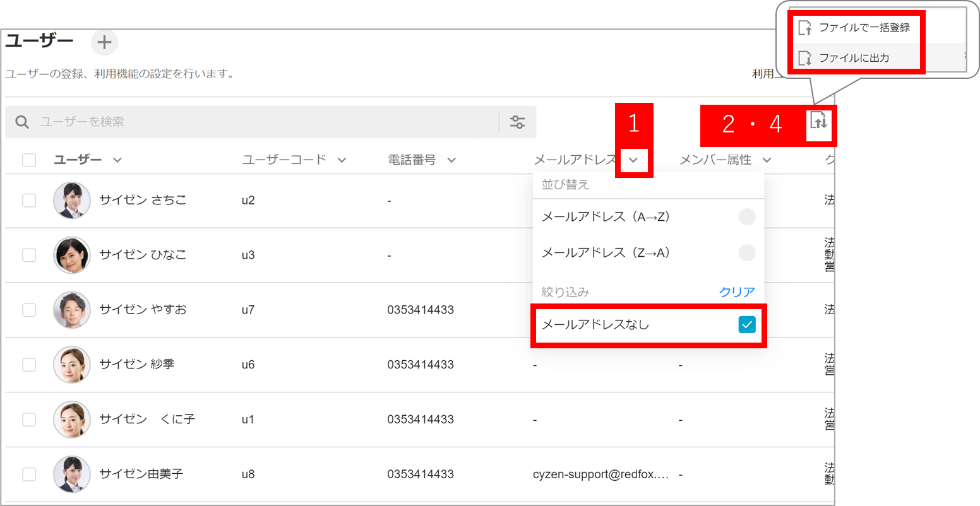Open user name サイゼン ひなこ
This screenshot has height=506, width=980.
(143, 255)
